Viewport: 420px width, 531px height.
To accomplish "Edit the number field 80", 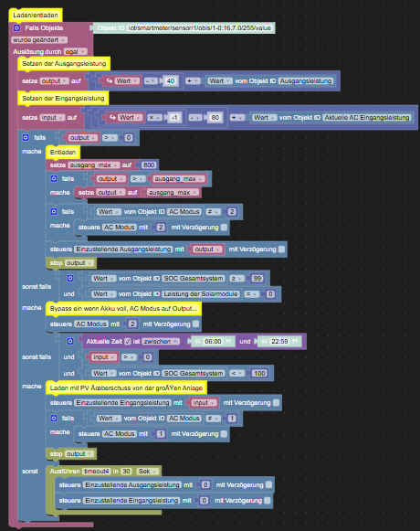I will (215, 118).
